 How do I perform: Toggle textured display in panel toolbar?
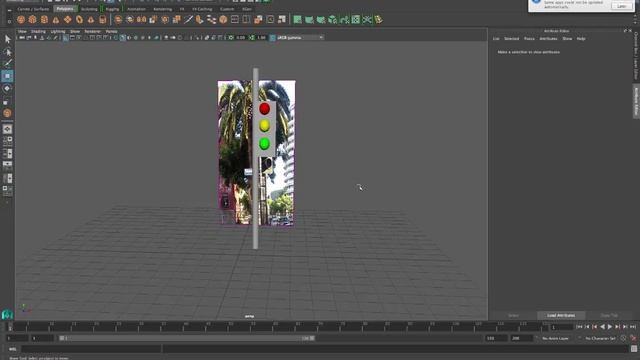coord(142,38)
